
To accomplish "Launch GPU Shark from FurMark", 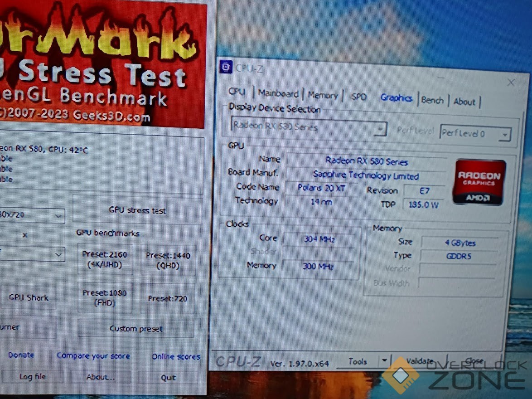I will 29,297.
